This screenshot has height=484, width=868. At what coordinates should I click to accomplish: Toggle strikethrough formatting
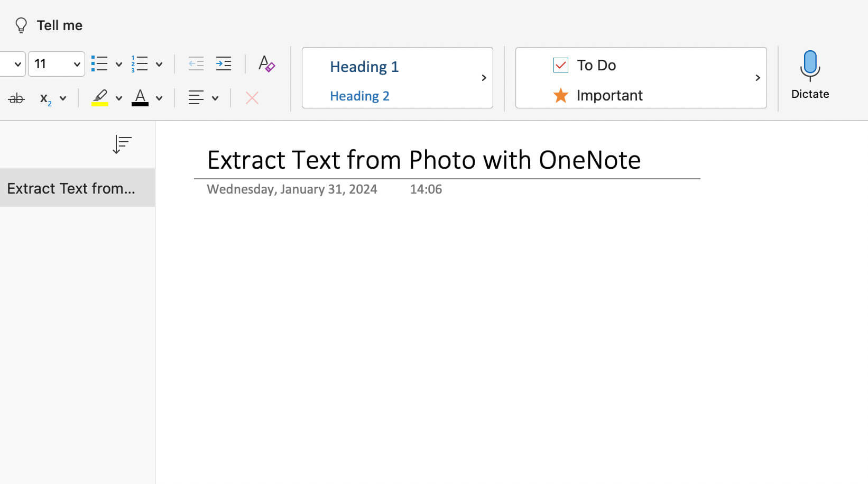(x=16, y=98)
